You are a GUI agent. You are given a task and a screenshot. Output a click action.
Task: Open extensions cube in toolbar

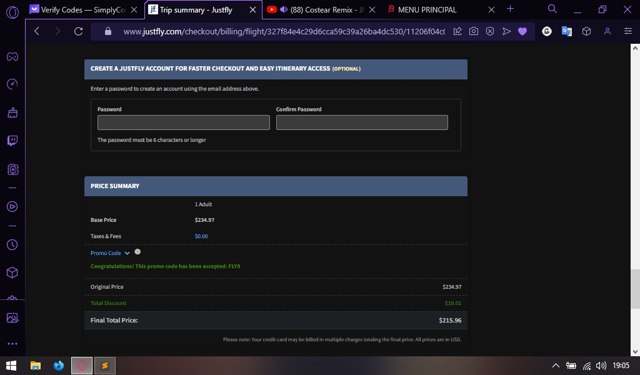coord(587,31)
